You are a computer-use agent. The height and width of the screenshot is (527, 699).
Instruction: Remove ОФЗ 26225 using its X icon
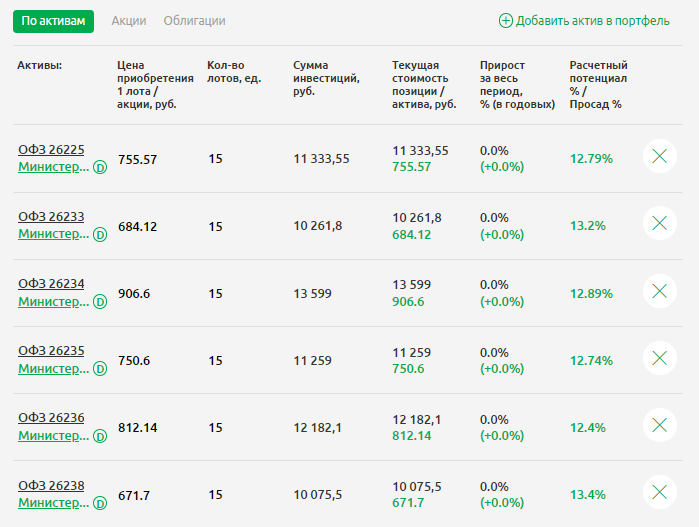[659, 157]
